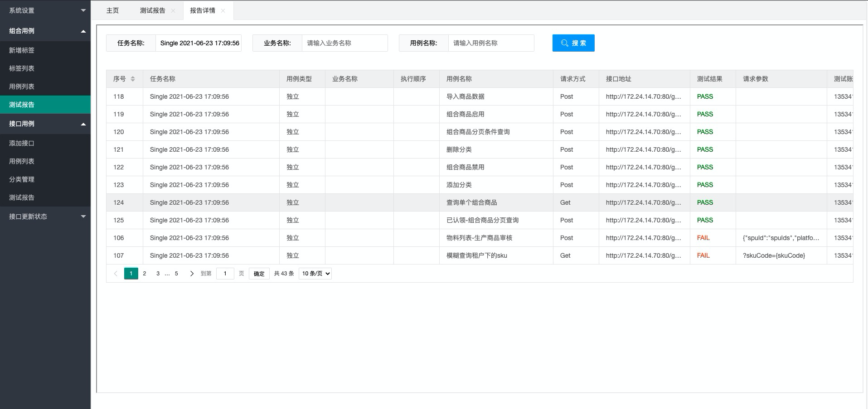Click 查询单个组合商品 cell
Image resolution: width=868 pixels, height=409 pixels.
[x=496, y=202]
